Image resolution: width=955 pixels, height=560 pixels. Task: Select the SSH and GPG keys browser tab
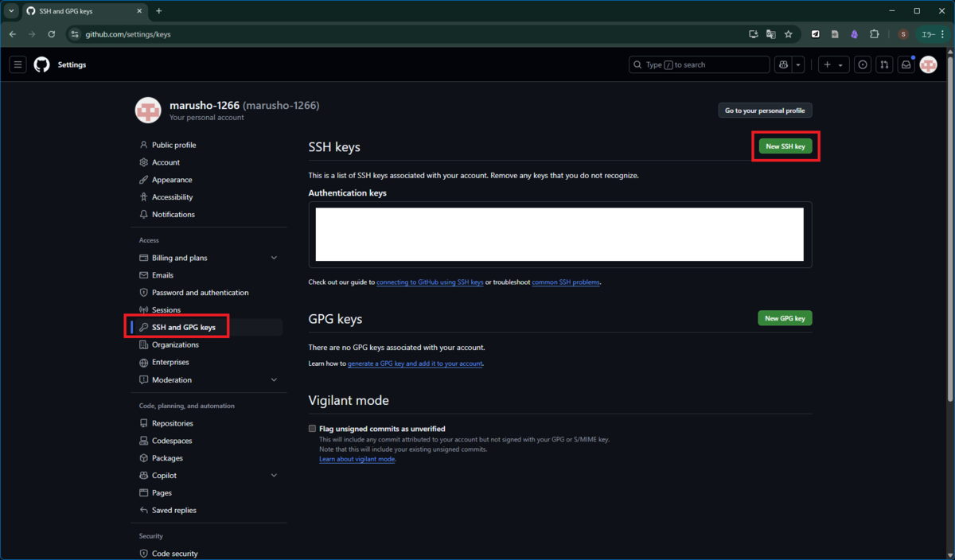point(84,11)
